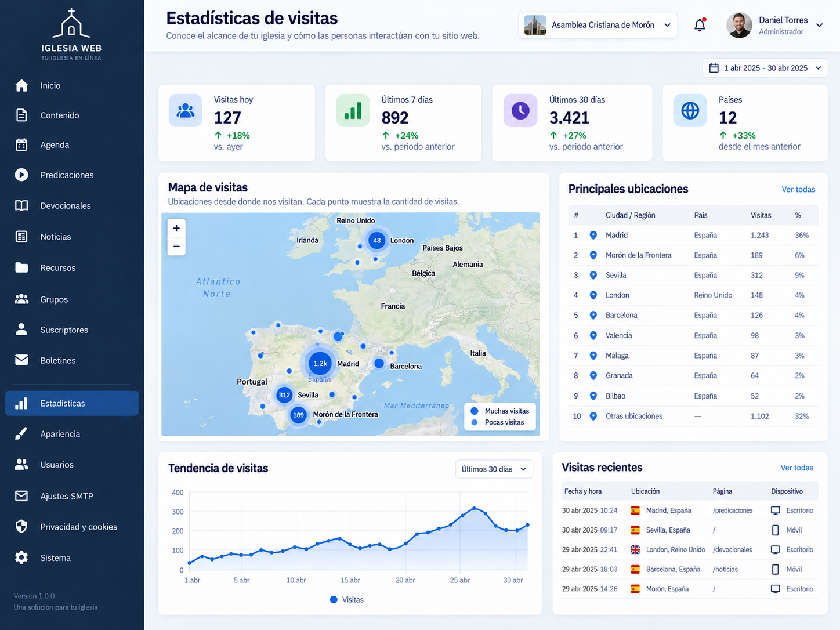
Task: Click the Recursos folder icon
Action: pyautogui.click(x=21, y=267)
